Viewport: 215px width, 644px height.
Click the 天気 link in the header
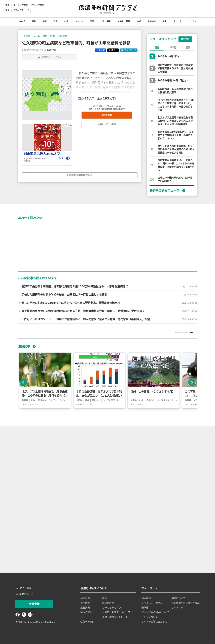coord(7,11)
